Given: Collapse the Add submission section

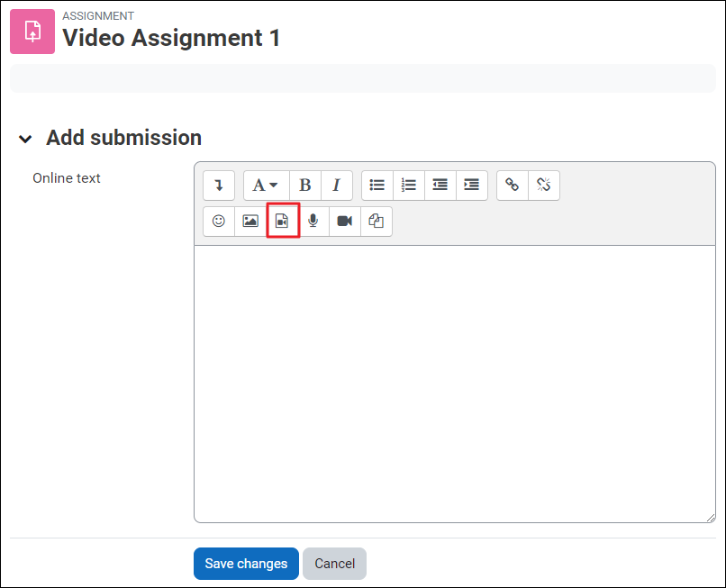Looking at the screenshot, I should point(24,139).
